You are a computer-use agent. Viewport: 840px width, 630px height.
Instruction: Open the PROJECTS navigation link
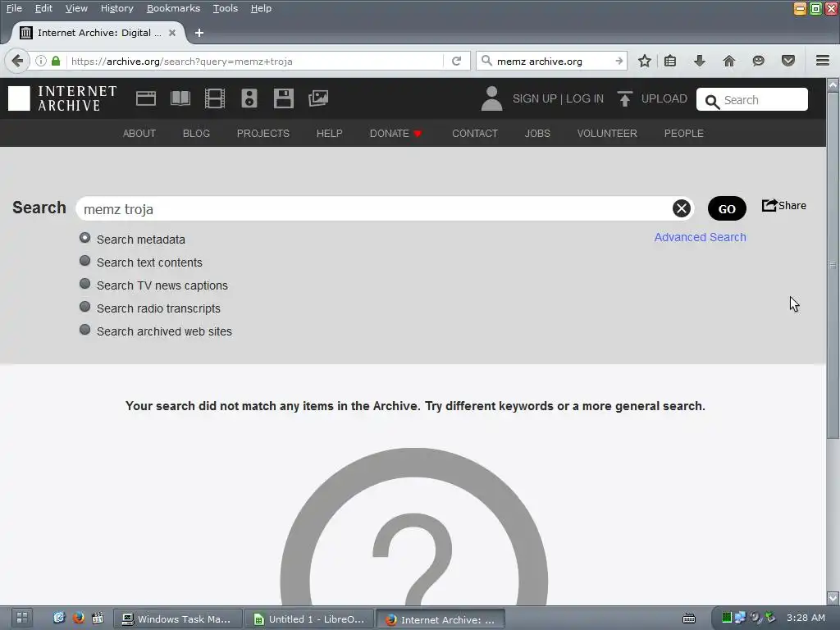coord(263,134)
